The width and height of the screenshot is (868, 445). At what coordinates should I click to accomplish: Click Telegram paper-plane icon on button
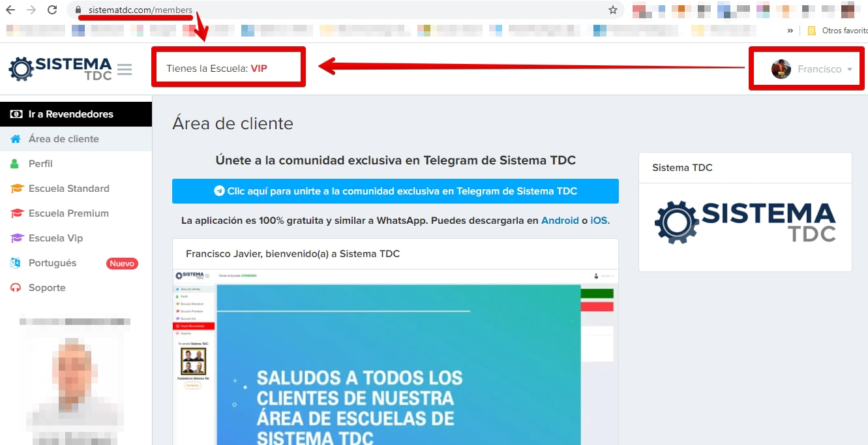click(x=220, y=191)
